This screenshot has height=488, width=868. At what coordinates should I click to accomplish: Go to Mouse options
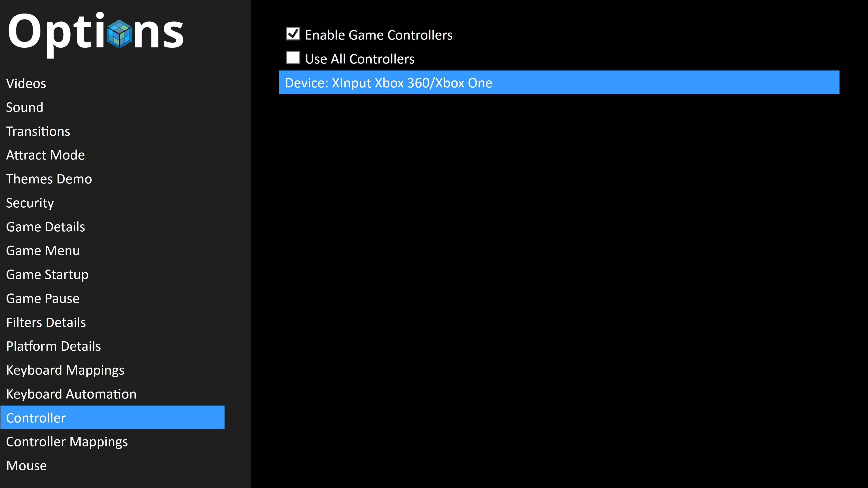(x=26, y=466)
